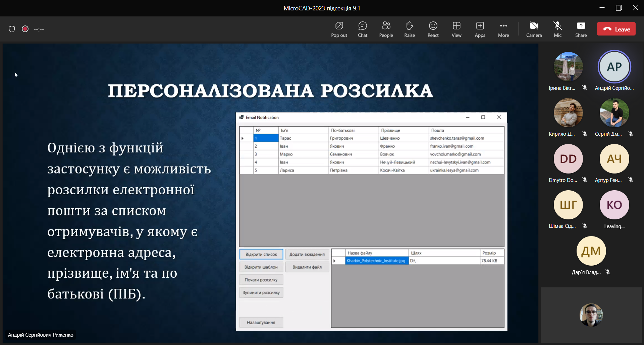The image size is (644, 345).
Task: Click the DD avatar of Dmytro
Action: (x=568, y=159)
